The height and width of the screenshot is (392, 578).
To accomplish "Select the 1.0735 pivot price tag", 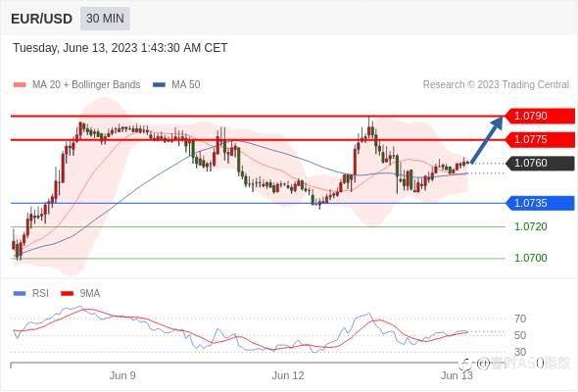I will [540, 203].
